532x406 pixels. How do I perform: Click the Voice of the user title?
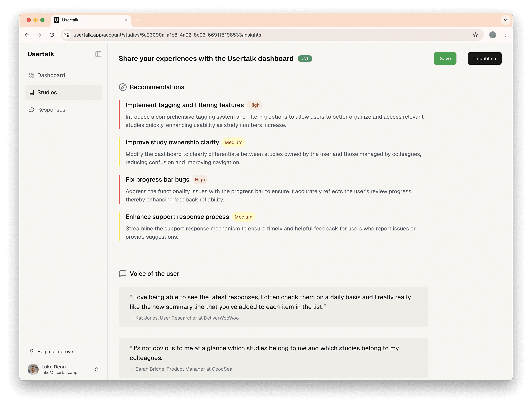[x=154, y=274]
